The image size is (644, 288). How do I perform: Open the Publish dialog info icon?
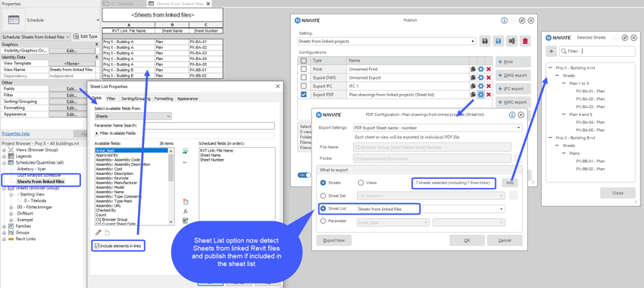(x=505, y=20)
